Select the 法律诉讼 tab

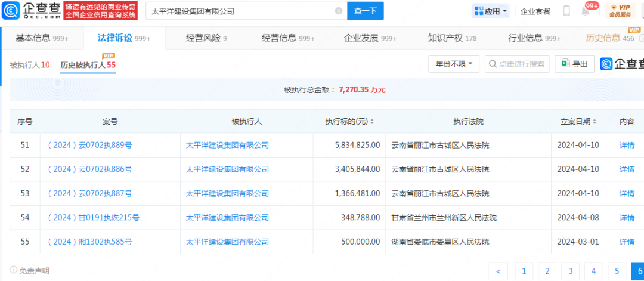(x=124, y=38)
